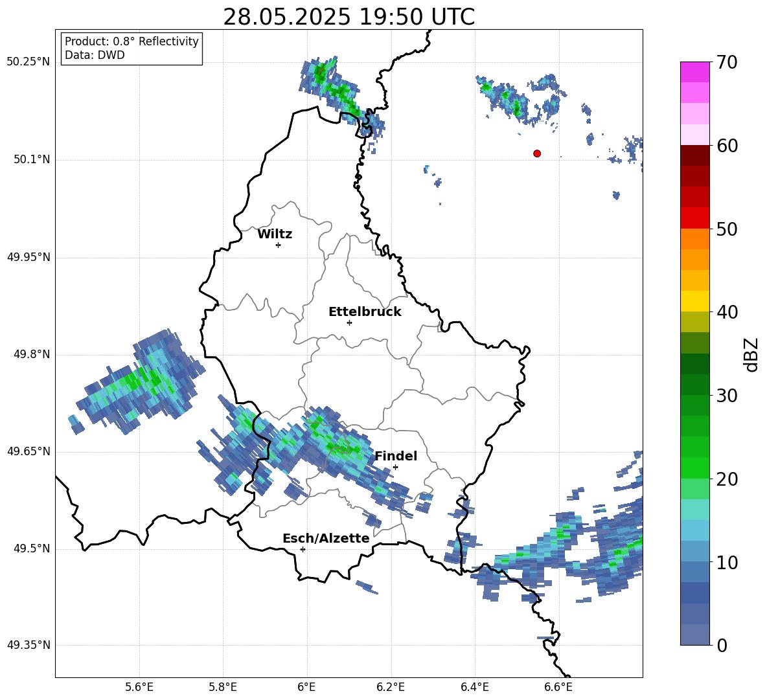Click the colorbar value 70
Viewport: 767px width, 700px height.
[727, 62]
